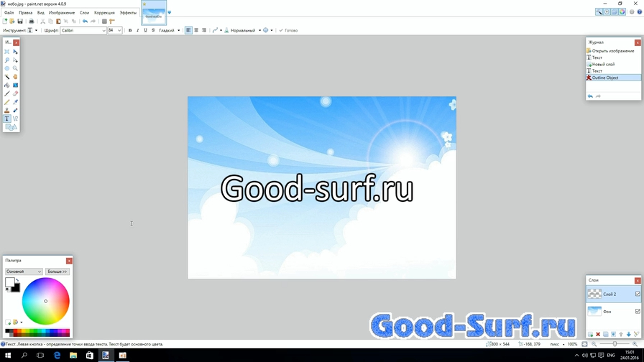This screenshot has width=644, height=362.
Task: Open the Файл menu
Action: [9, 13]
